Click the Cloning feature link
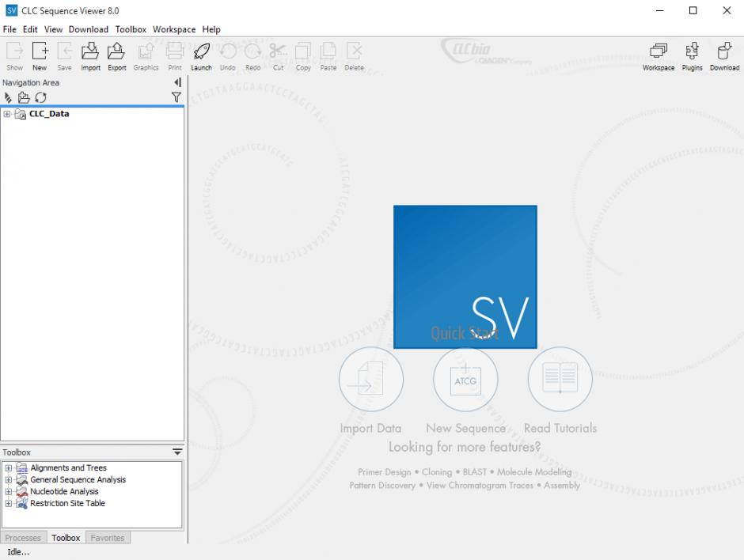Screen dimensions: 744x560 tap(437, 472)
